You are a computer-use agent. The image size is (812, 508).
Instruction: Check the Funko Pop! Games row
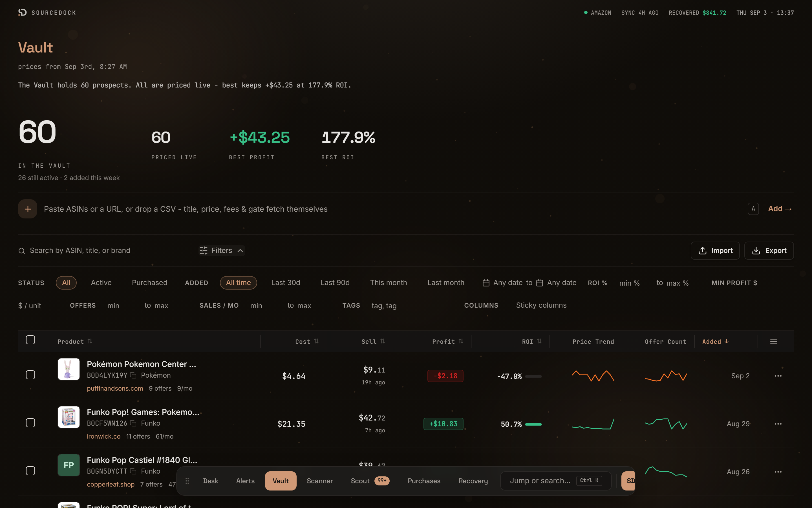coord(30,423)
